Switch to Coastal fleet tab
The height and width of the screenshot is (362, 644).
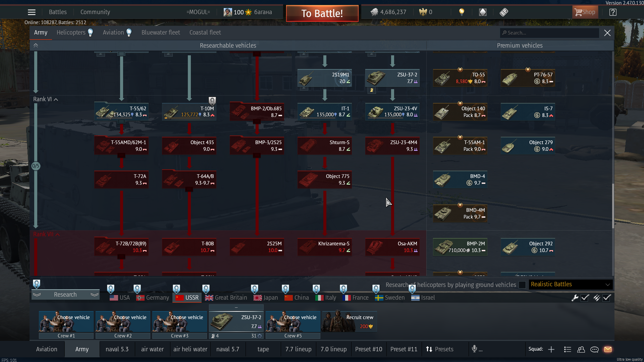point(205,33)
